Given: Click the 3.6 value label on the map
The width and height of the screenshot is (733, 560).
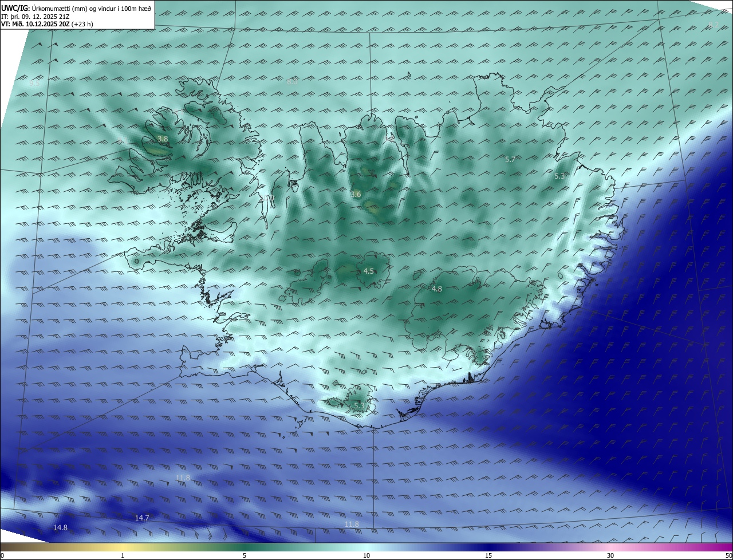Looking at the screenshot, I should click(x=356, y=195).
